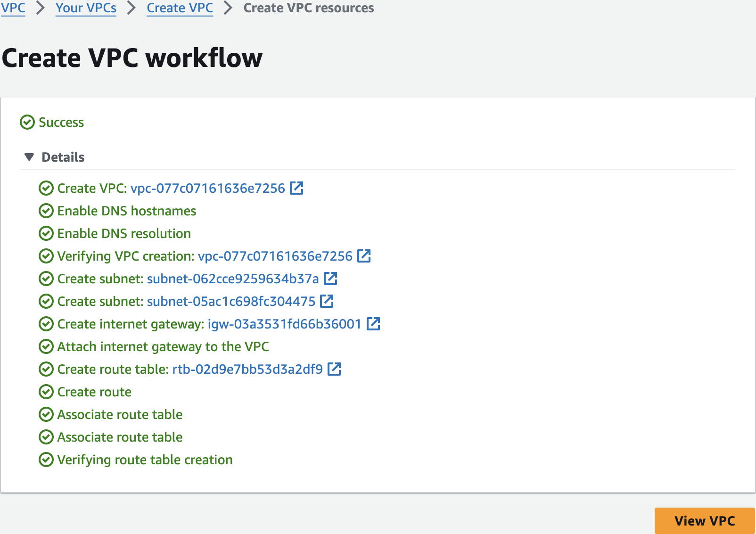756x534 pixels.
Task: Click checkmark icon beside Create route
Action: 46,392
